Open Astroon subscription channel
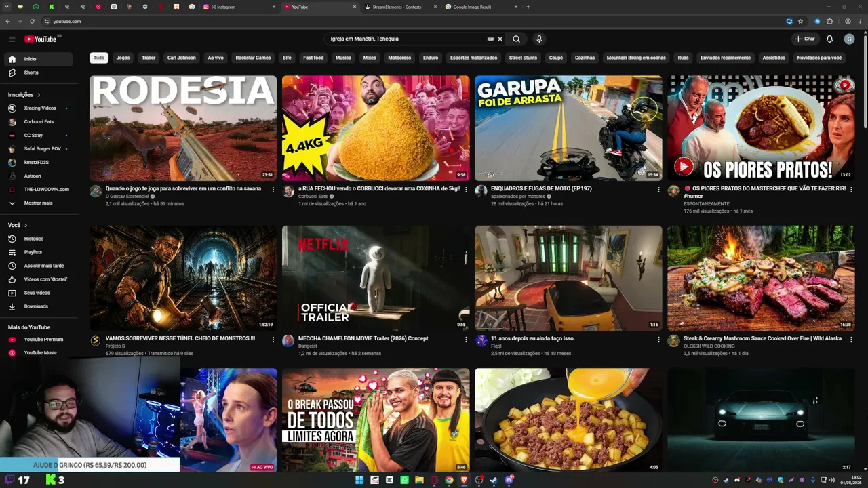This screenshot has height=488, width=868. pyautogui.click(x=39, y=176)
